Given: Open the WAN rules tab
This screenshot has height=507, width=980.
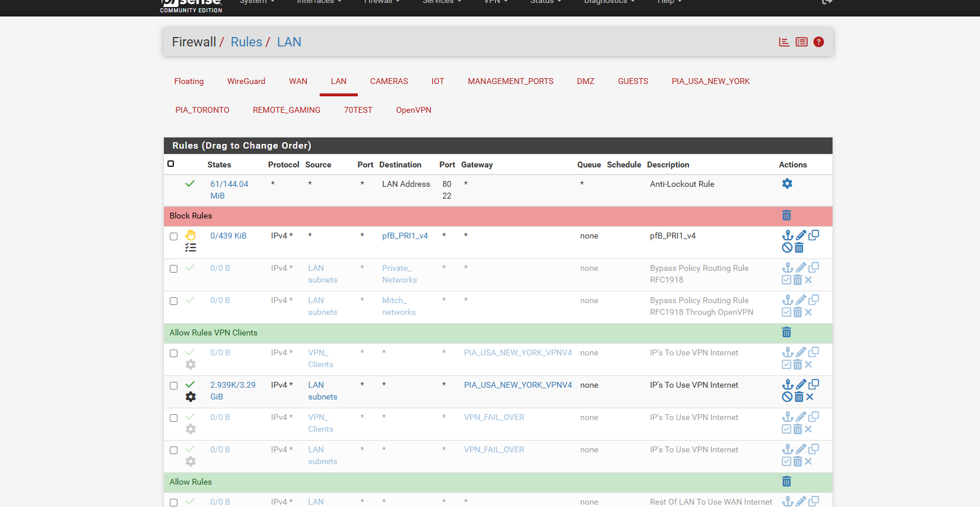Looking at the screenshot, I should (x=298, y=81).
